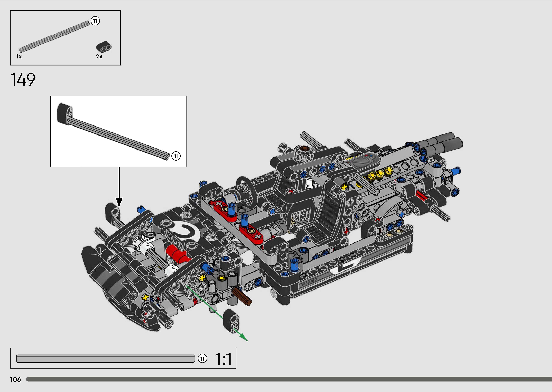Click the 2x quantity label
The width and height of the screenshot is (552, 392).
[x=99, y=57]
